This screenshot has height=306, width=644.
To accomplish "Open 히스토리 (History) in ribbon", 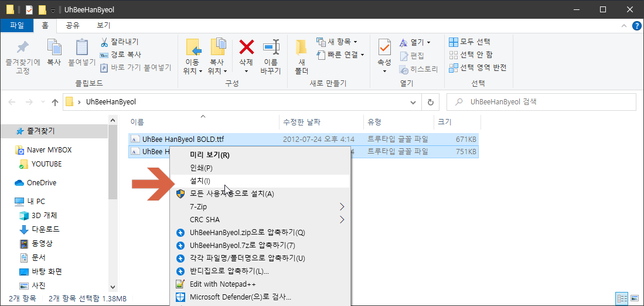I will click(x=418, y=69).
